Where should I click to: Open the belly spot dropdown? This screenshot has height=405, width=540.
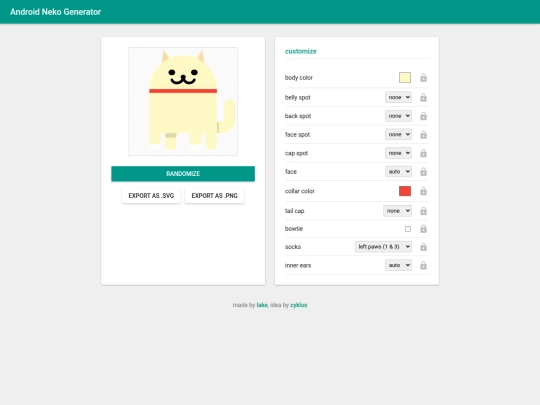pos(398,97)
